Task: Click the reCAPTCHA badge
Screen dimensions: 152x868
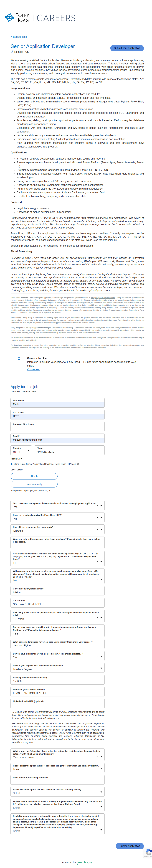Action: [x=148, y=853]
